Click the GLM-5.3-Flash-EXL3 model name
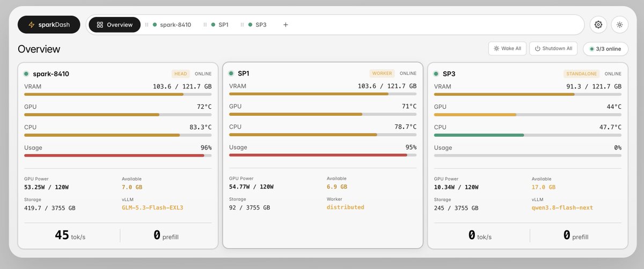644x269 pixels. [x=152, y=207]
